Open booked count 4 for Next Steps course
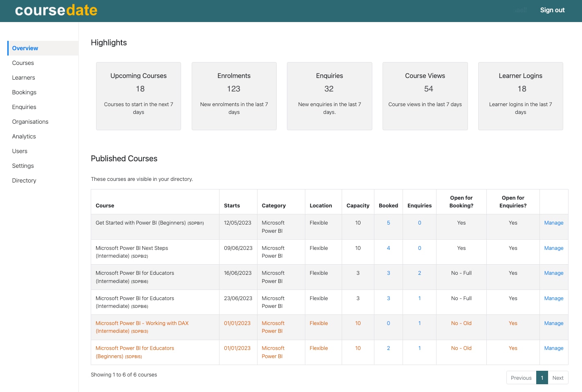Screen dimensions: 582x392 tap(388, 248)
